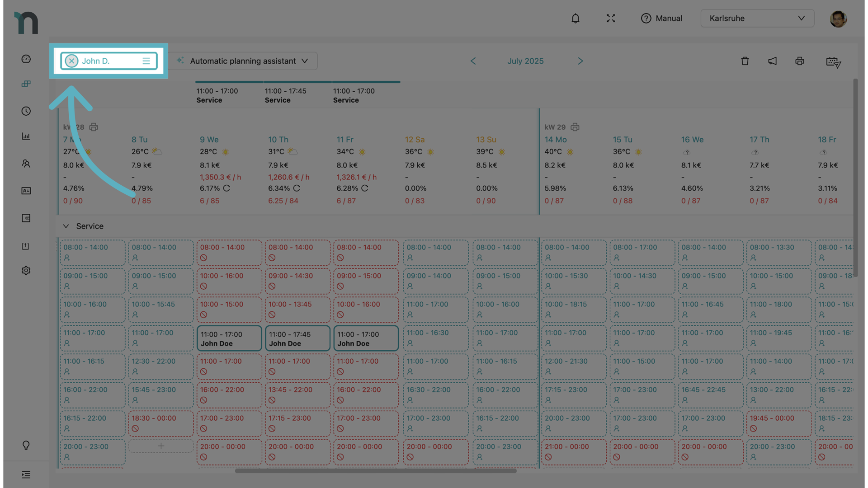Print week KW 29
The image size is (868, 488).
point(575,127)
